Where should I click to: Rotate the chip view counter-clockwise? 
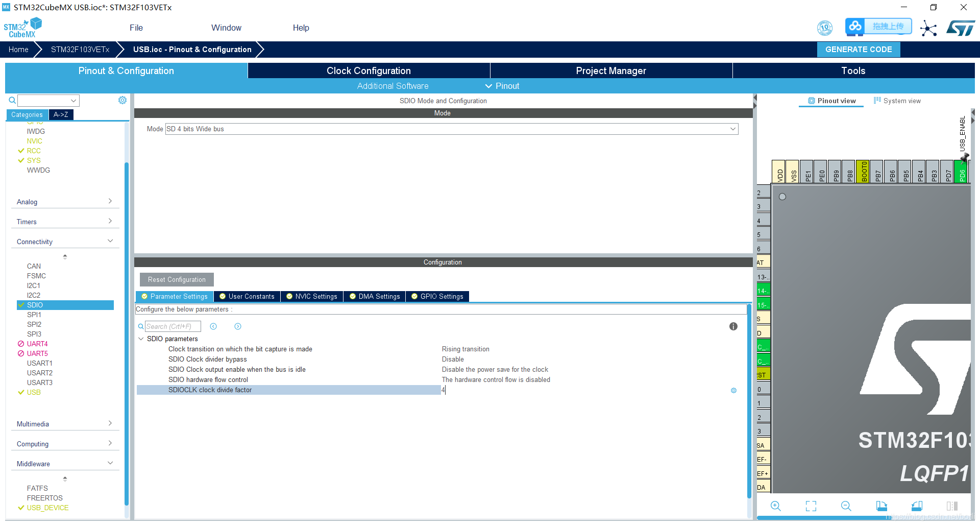coord(917,506)
